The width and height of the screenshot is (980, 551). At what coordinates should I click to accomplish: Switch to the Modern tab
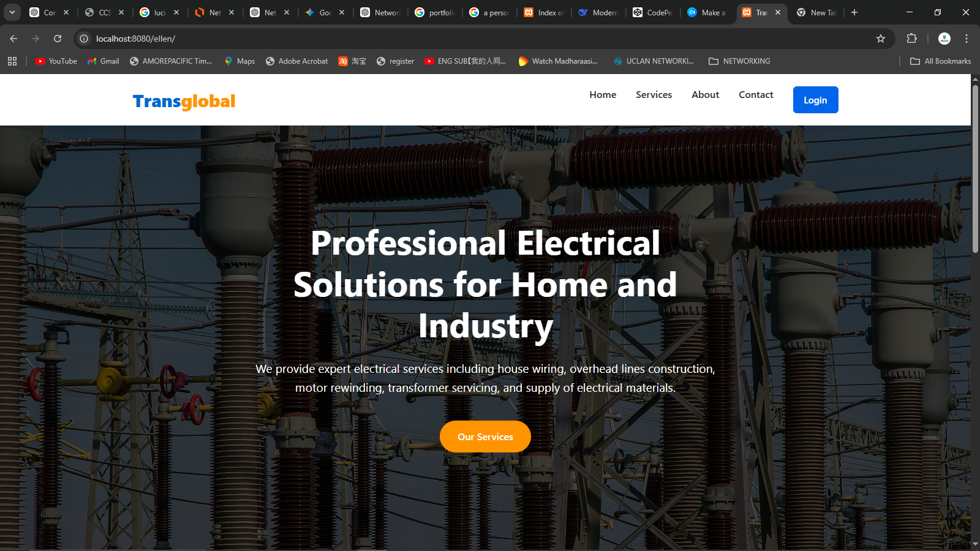[598, 12]
